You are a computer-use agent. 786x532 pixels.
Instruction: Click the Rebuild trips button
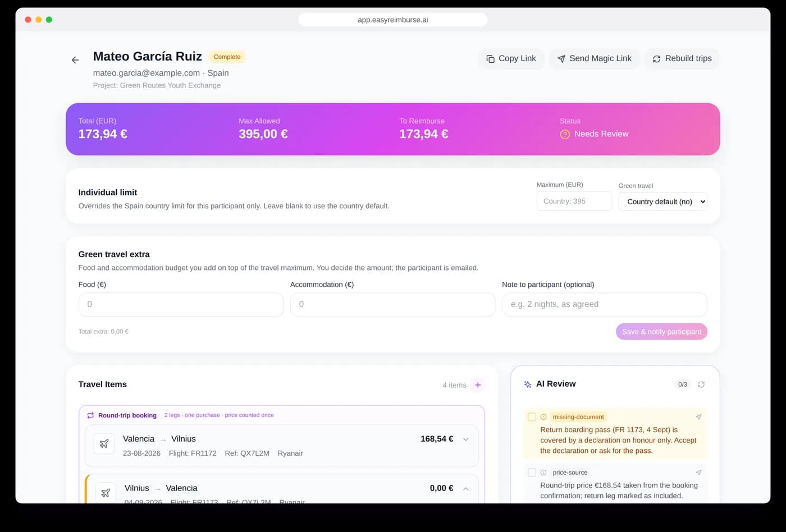[682, 58]
